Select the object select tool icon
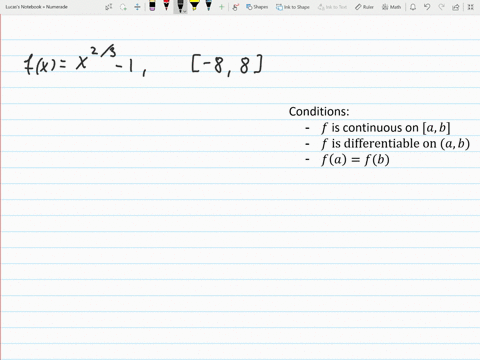Screen dimensions: 480x360 click(x=109, y=7)
